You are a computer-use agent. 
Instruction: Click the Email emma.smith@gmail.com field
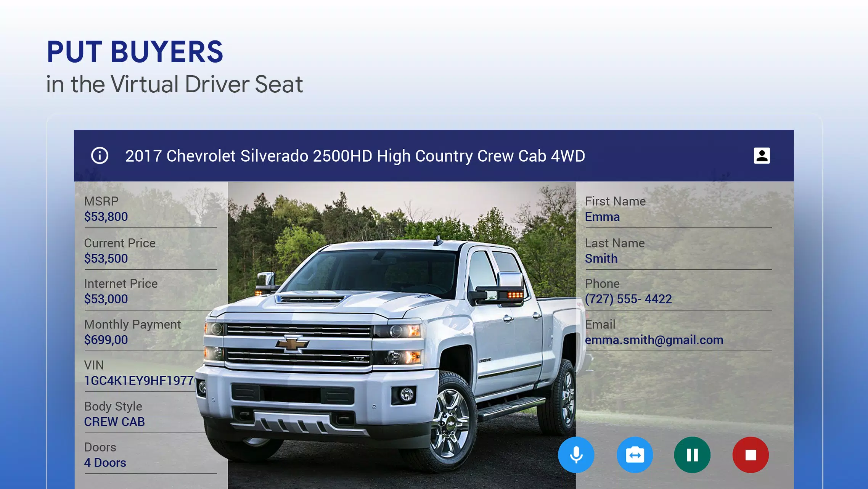tap(654, 340)
